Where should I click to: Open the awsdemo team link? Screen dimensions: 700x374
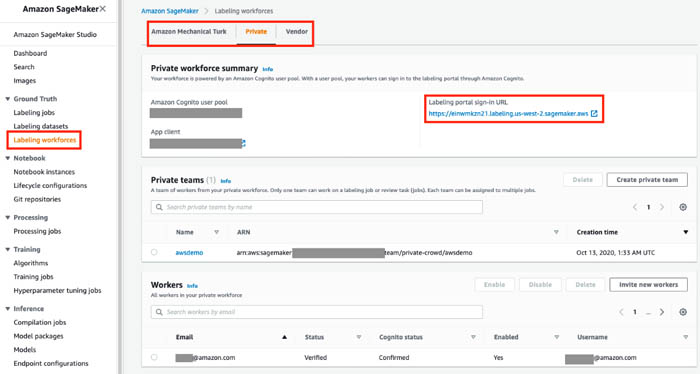click(189, 253)
